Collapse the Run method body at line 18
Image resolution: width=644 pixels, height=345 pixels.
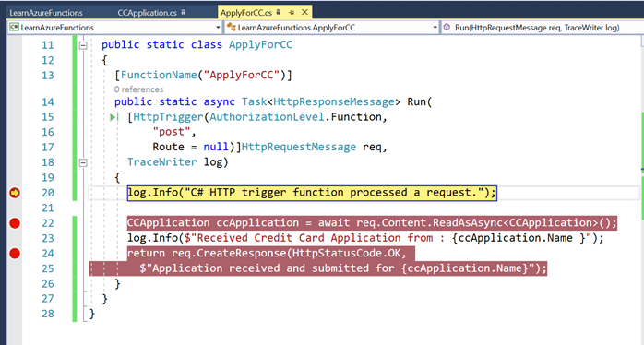[x=83, y=162]
